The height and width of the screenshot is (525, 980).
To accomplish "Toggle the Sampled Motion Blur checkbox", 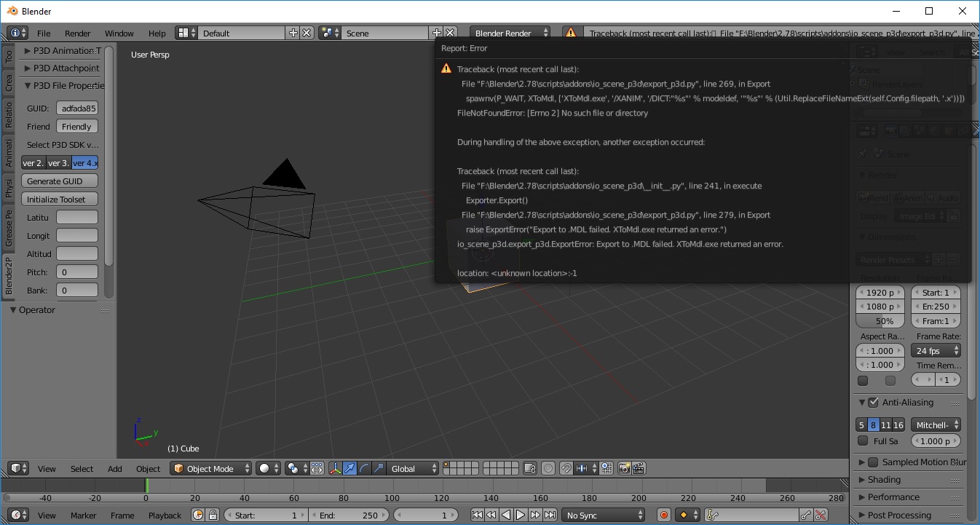I will [x=873, y=462].
